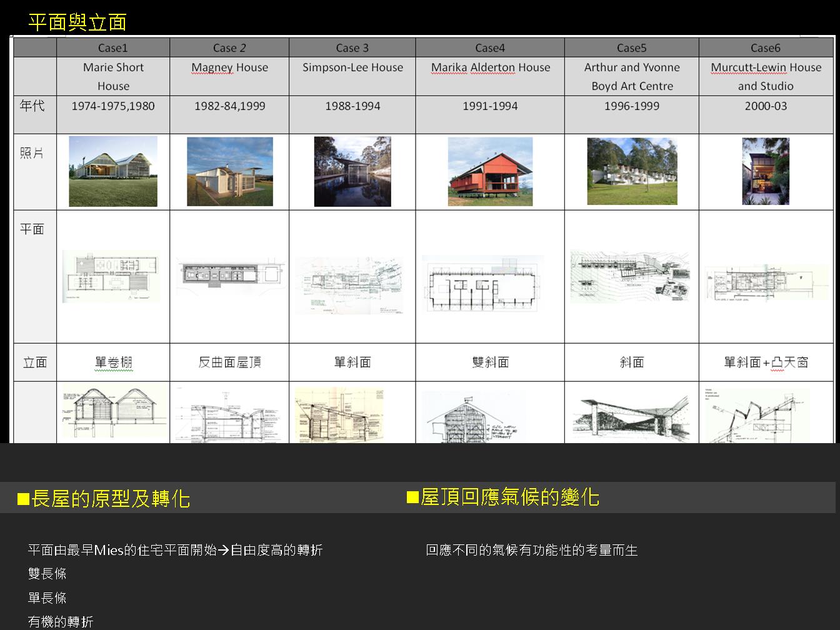Viewport: 840px width, 630px height.
Task: Click the red Marika Alderton House photo
Action: point(490,171)
